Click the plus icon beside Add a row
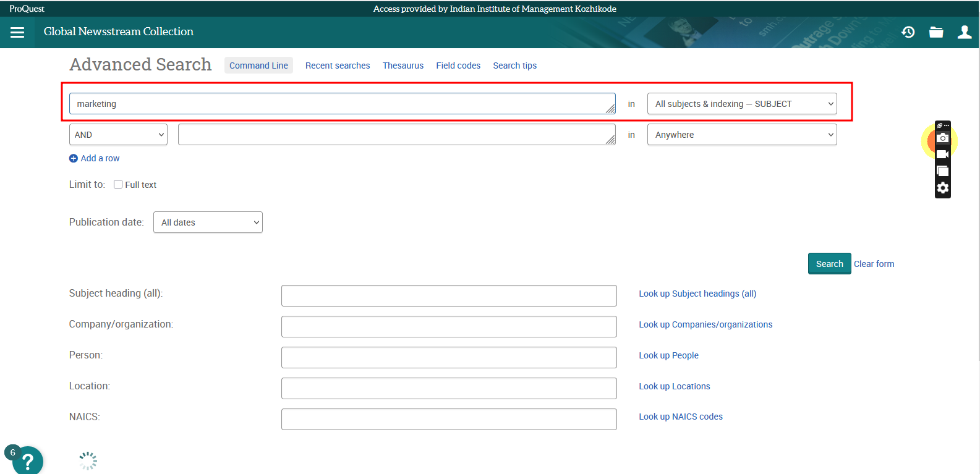The width and height of the screenshot is (980, 474). click(74, 159)
